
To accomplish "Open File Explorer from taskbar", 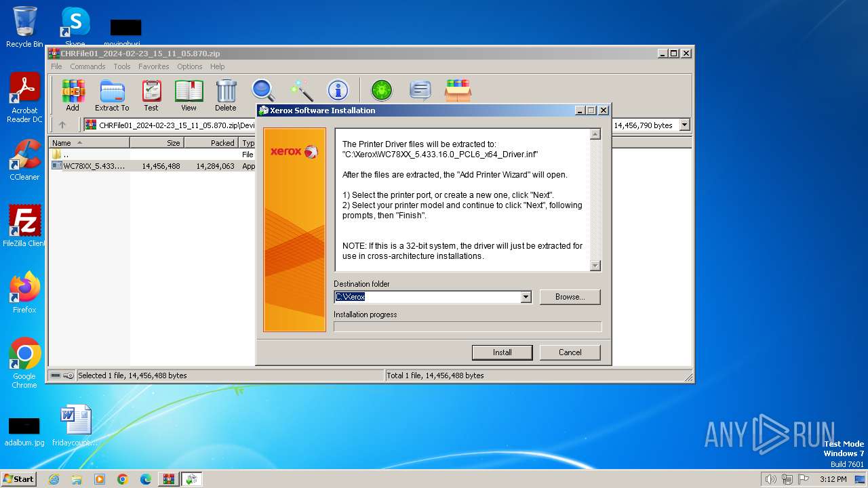I will [77, 479].
